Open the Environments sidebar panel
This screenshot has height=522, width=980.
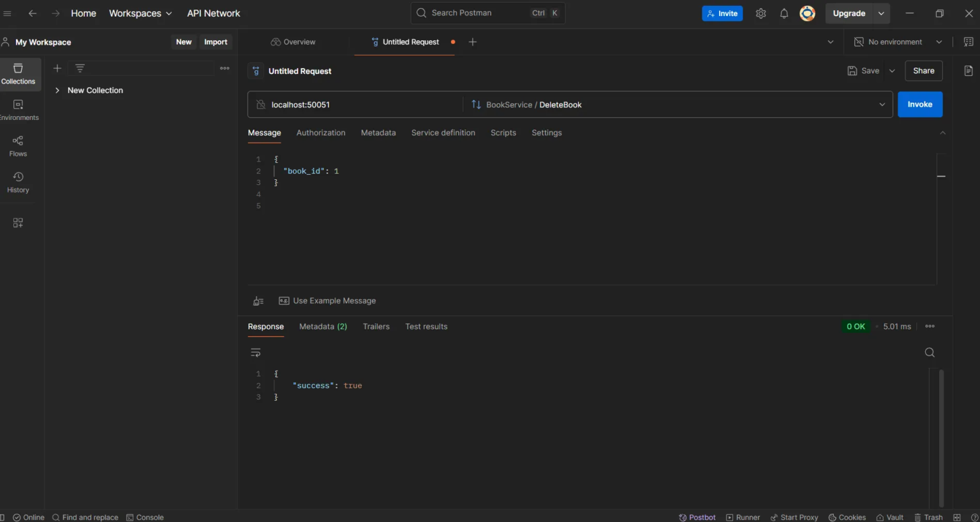coord(19,110)
